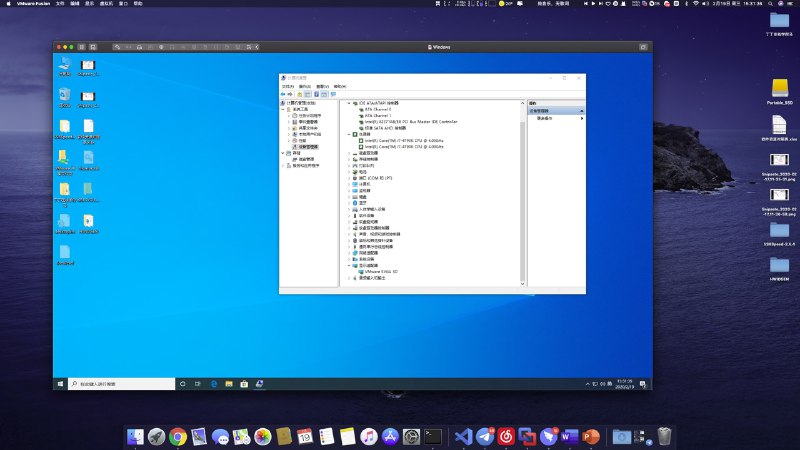Open Google Chrome in the macOS Dock
Screen dimensions: 800x450
pyautogui.click(x=178, y=437)
